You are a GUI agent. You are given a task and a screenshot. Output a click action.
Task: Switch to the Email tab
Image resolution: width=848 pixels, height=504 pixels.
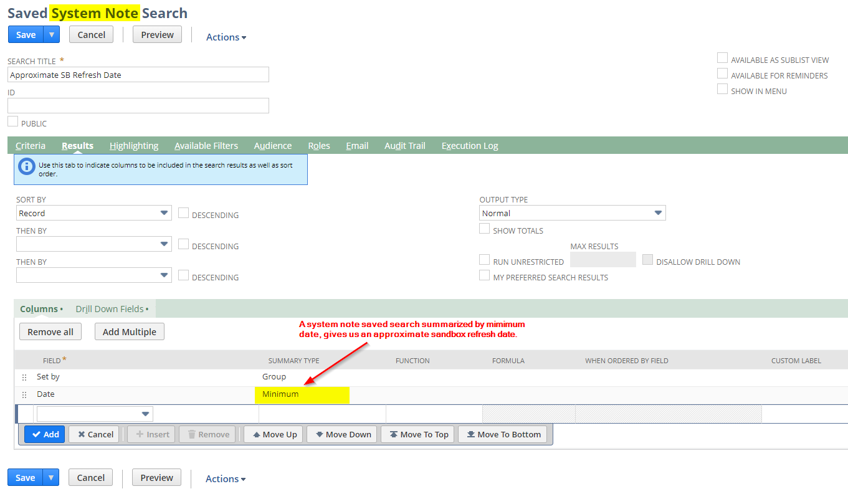click(357, 146)
